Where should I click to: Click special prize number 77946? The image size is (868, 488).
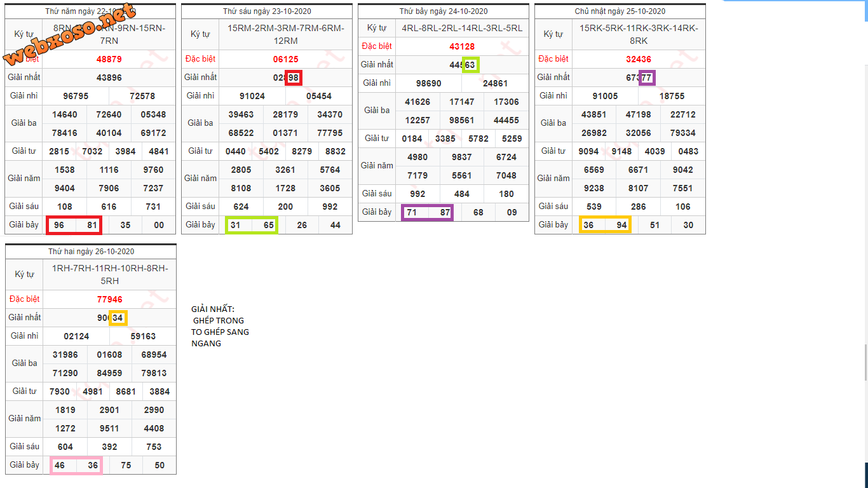pyautogui.click(x=109, y=299)
